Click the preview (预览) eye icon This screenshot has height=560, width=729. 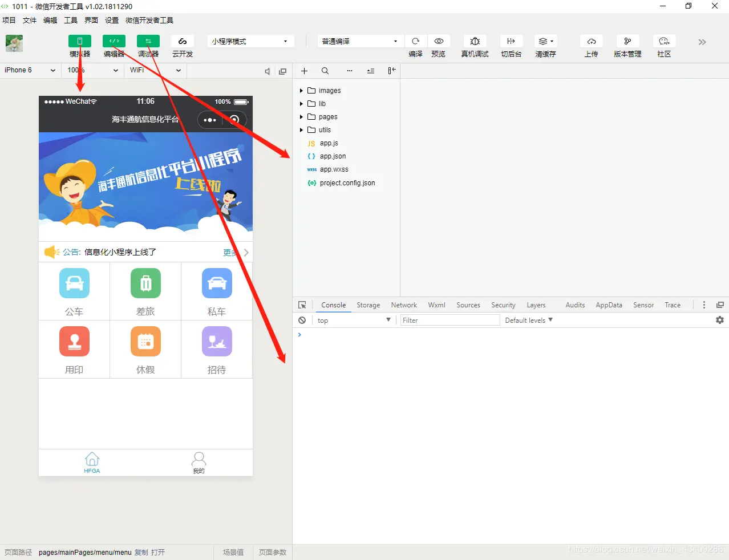439,41
